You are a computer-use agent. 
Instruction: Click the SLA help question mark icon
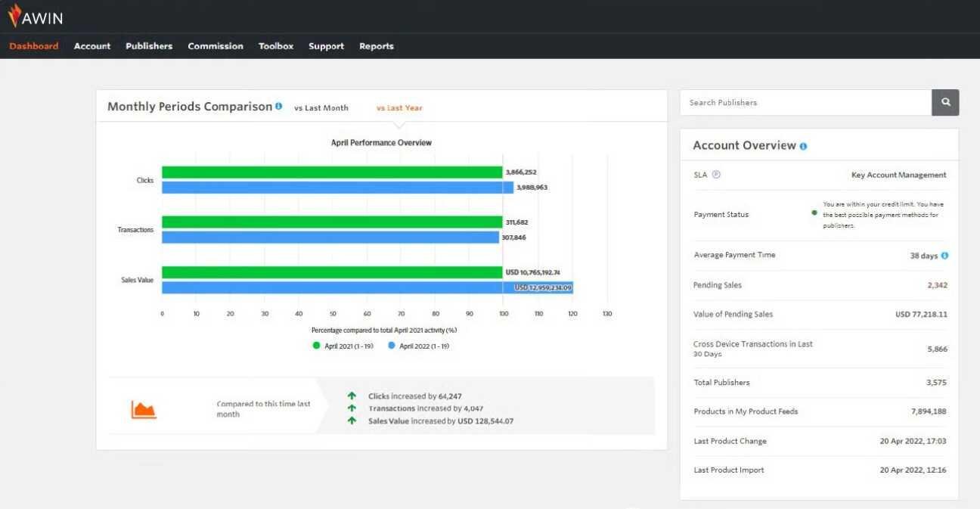click(x=715, y=174)
